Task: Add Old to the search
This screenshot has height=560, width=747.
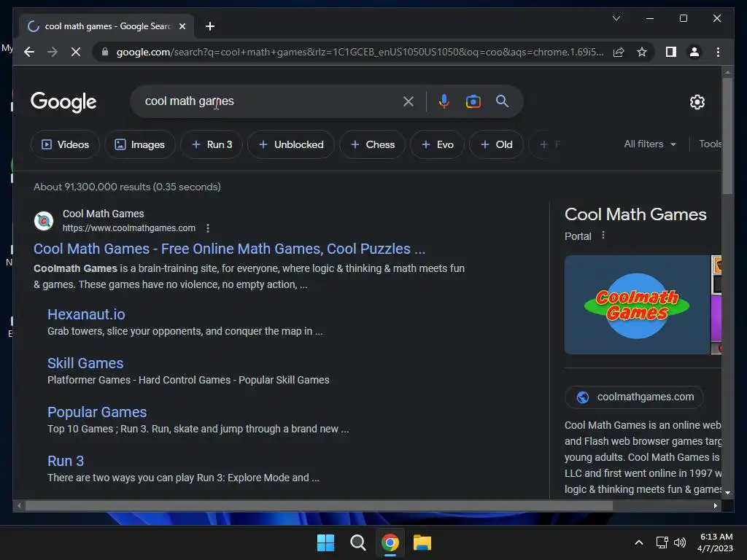Action: pyautogui.click(x=496, y=144)
